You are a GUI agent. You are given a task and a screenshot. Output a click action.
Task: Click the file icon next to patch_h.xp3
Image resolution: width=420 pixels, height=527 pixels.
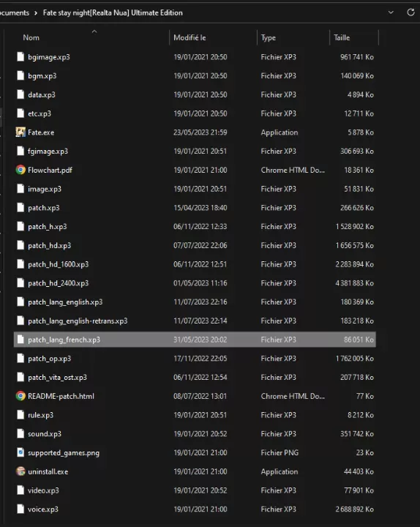[20, 226]
